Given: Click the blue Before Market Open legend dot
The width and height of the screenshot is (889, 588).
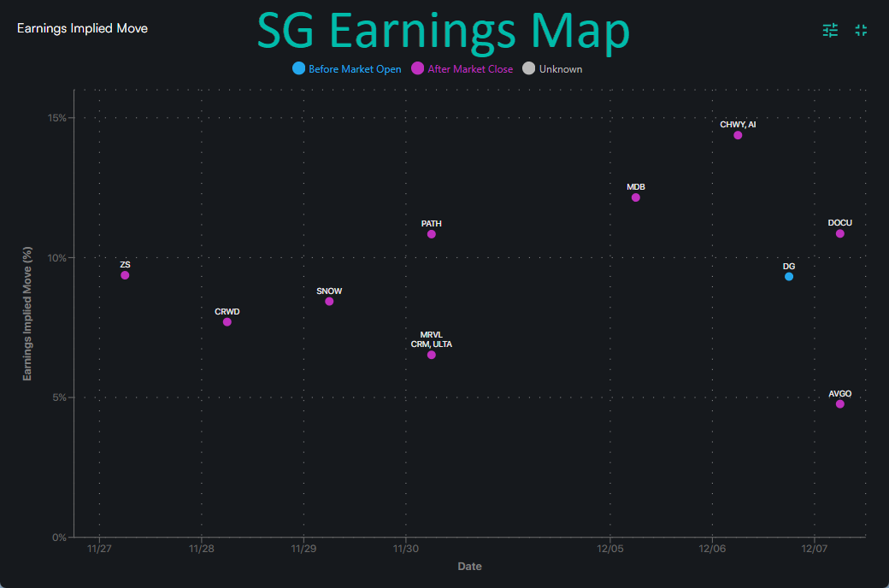Looking at the screenshot, I should coord(299,68).
